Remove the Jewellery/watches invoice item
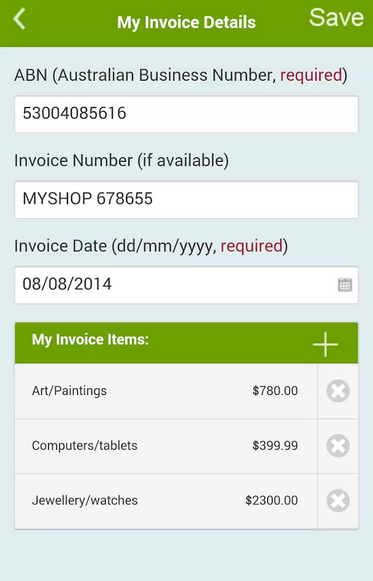Screen dimensions: 373x581 coord(338,500)
